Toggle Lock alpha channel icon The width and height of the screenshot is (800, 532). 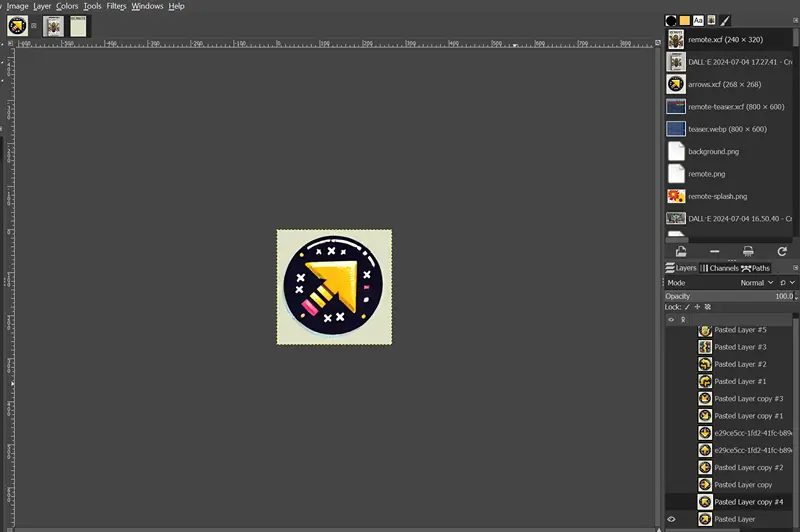point(708,307)
